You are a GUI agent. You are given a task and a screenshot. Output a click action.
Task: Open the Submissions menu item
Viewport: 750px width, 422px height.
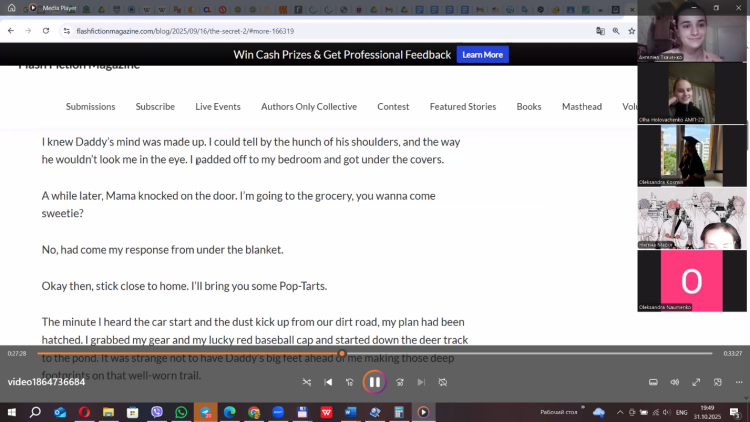coord(90,107)
